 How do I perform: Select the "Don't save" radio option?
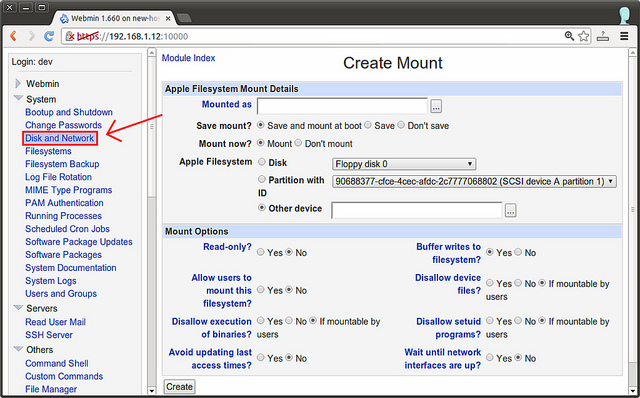[401, 125]
